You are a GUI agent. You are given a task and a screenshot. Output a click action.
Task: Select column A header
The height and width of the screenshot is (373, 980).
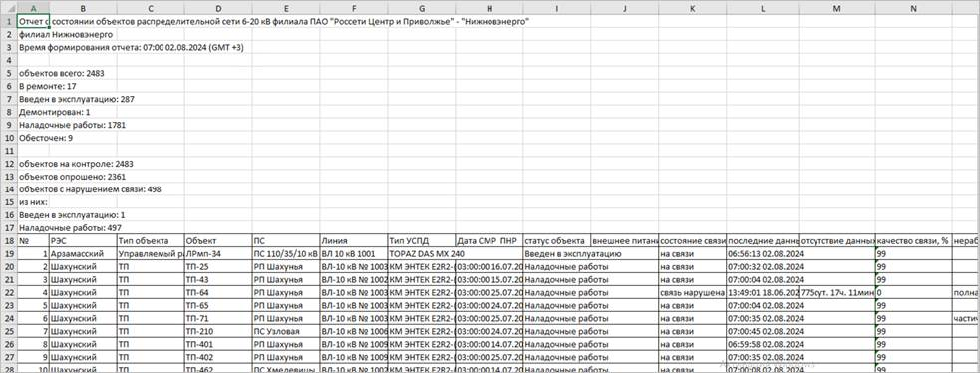click(x=33, y=8)
